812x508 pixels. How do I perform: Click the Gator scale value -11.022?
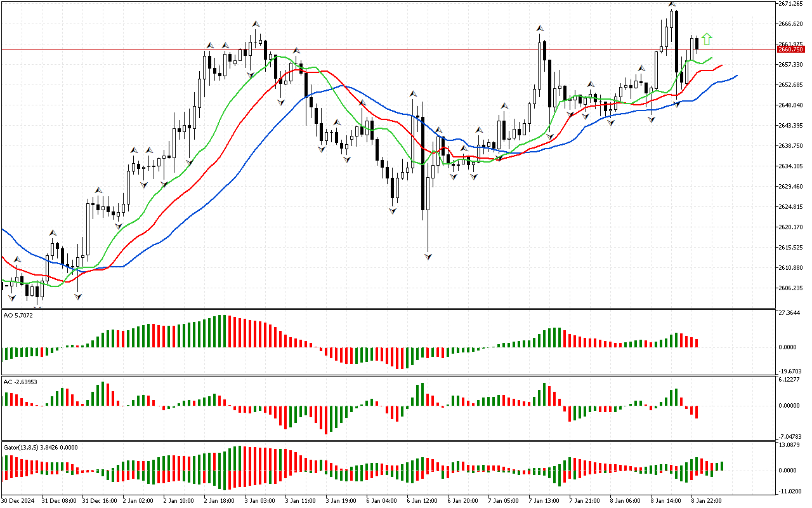[789, 492]
